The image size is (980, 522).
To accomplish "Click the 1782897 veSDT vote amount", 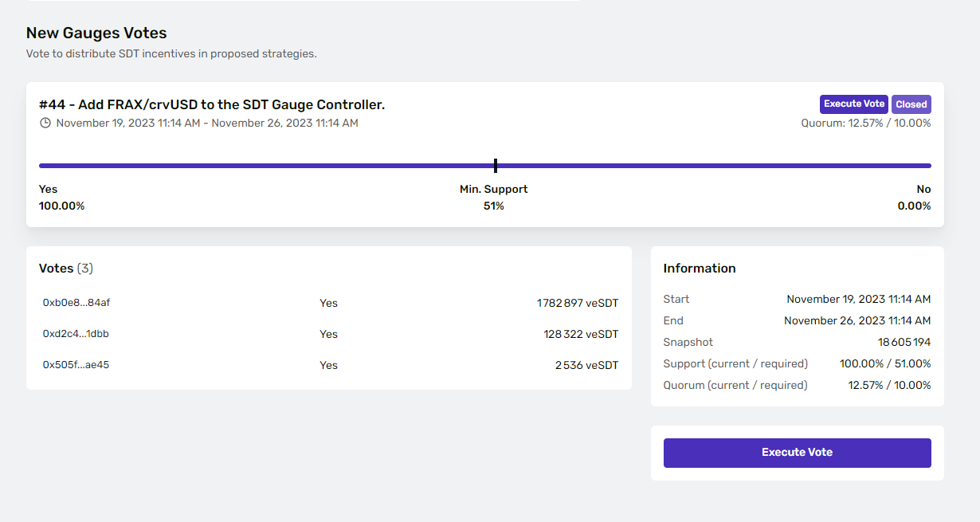I will 577,304.
